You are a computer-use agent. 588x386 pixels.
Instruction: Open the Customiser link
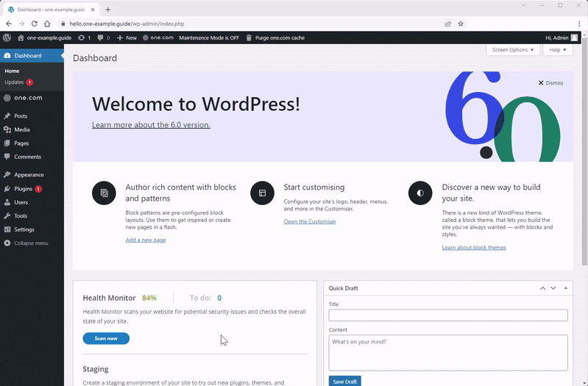coord(310,221)
